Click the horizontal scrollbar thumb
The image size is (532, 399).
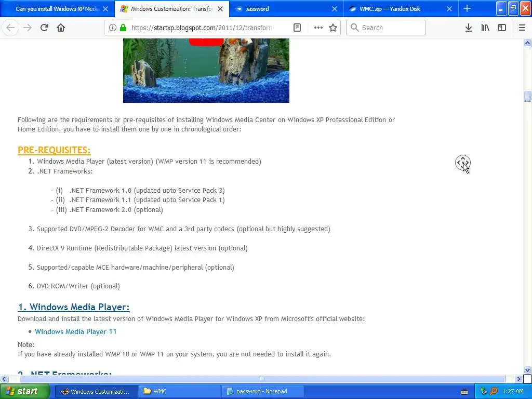pyautogui.click(x=262, y=379)
